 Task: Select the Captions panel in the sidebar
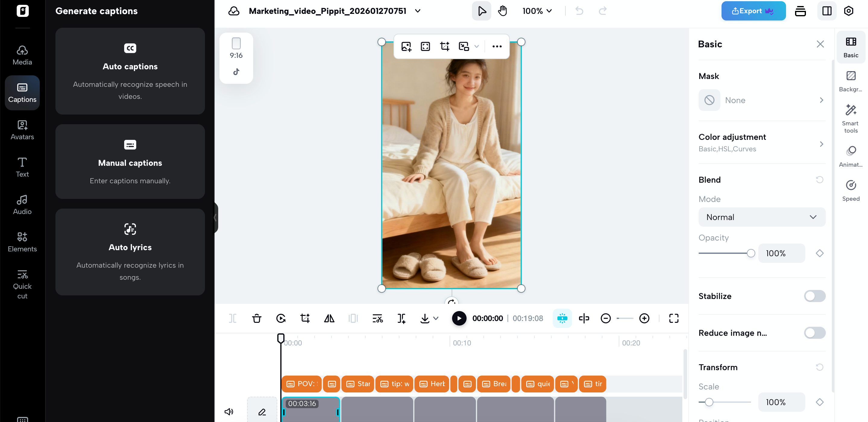click(x=22, y=93)
